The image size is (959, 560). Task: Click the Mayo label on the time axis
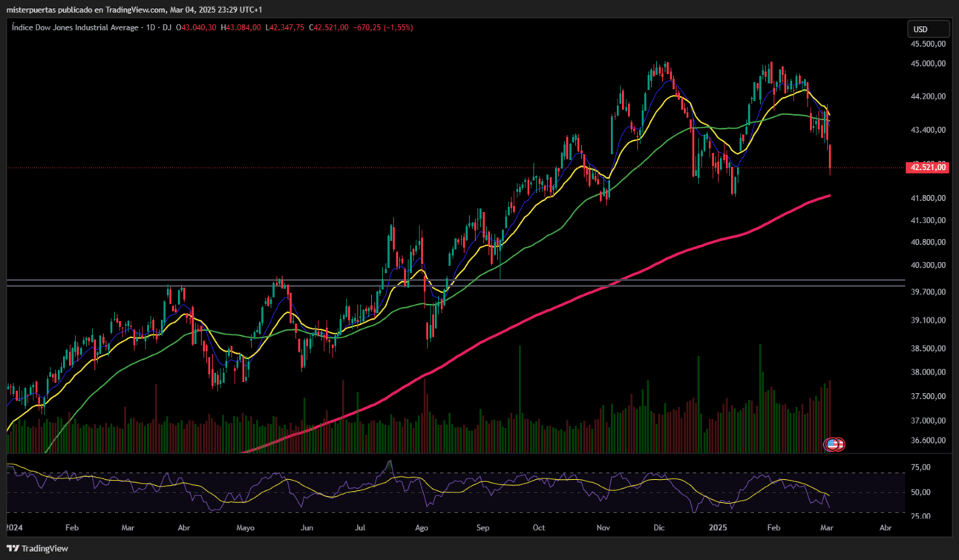click(x=246, y=528)
